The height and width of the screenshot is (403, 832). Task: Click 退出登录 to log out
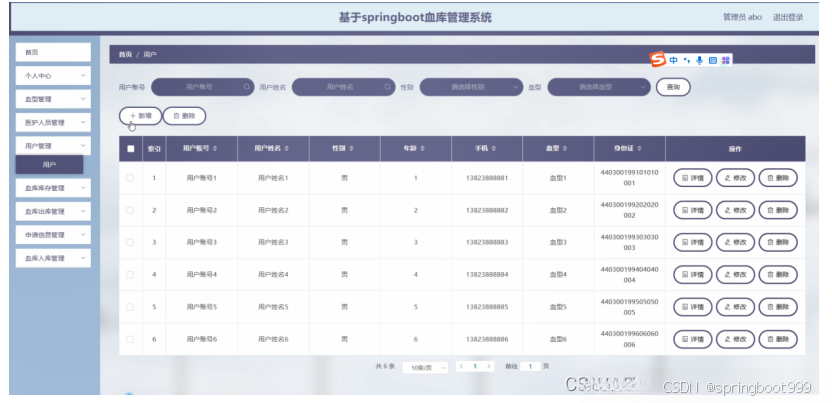(x=788, y=17)
